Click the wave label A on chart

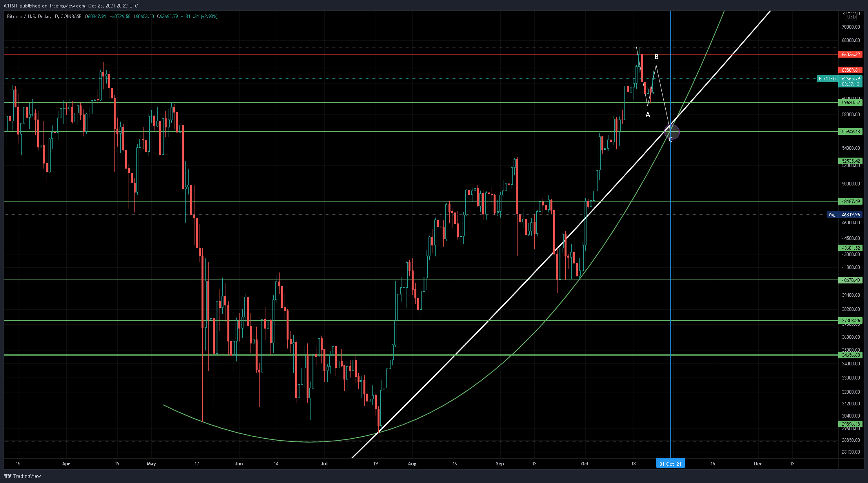(x=648, y=114)
